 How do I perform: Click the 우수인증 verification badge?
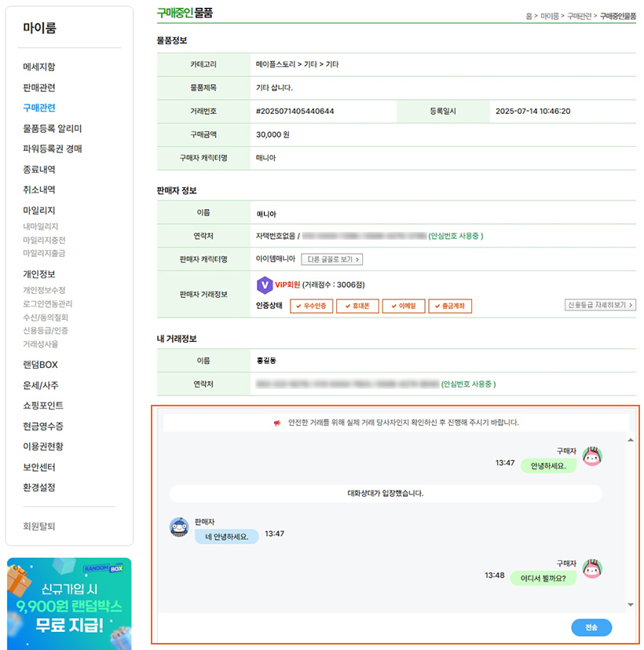point(312,306)
